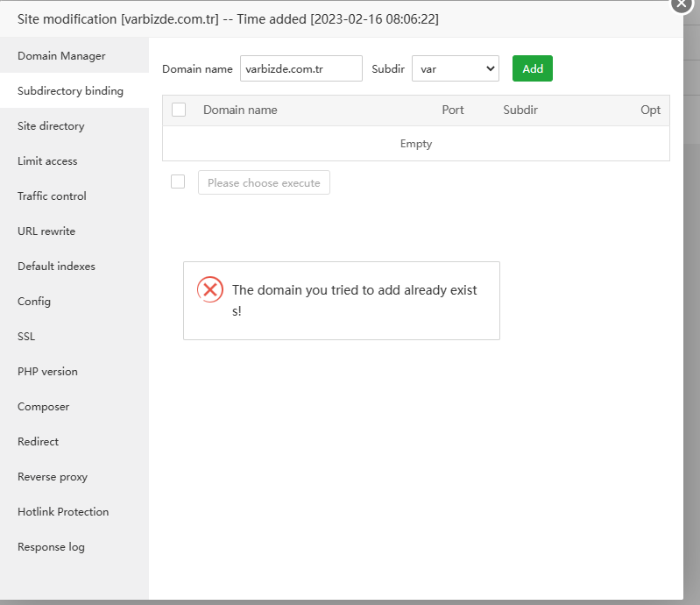Open the URL rewrite section
700x605 pixels.
tap(46, 231)
